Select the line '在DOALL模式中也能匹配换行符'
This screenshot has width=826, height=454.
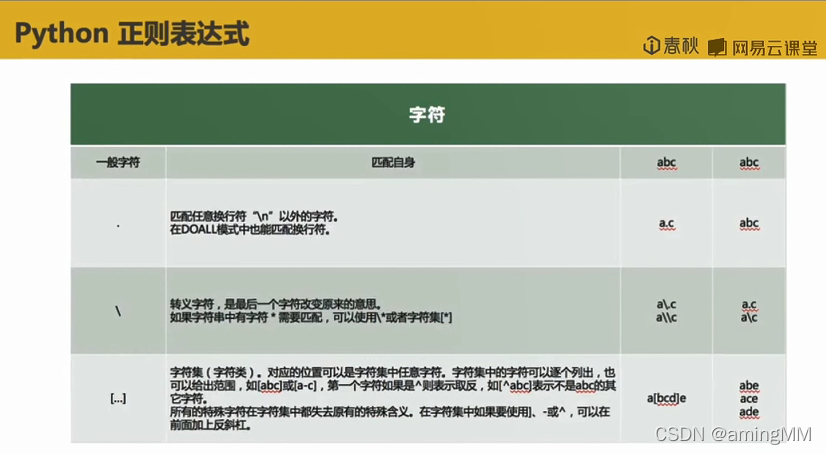(x=250, y=230)
